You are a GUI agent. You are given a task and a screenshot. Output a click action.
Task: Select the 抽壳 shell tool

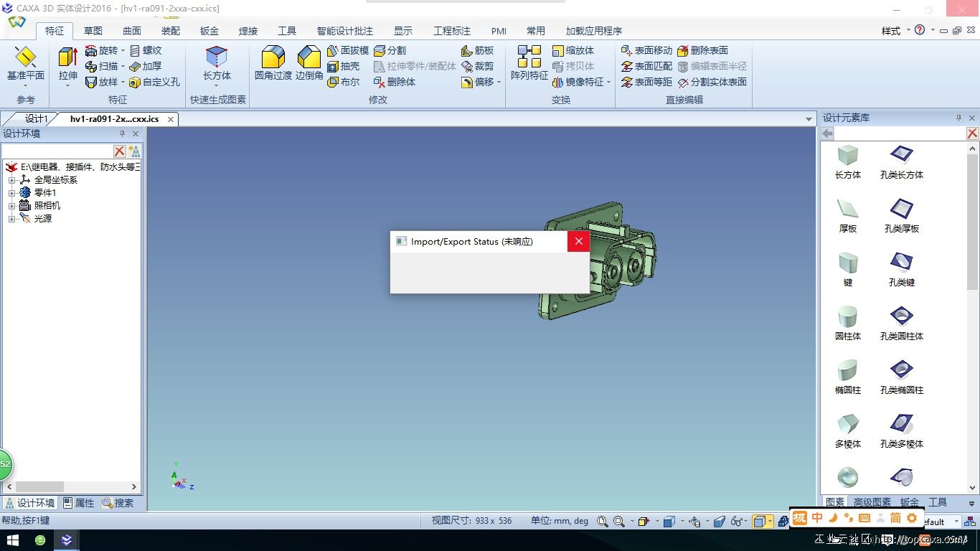click(x=344, y=66)
